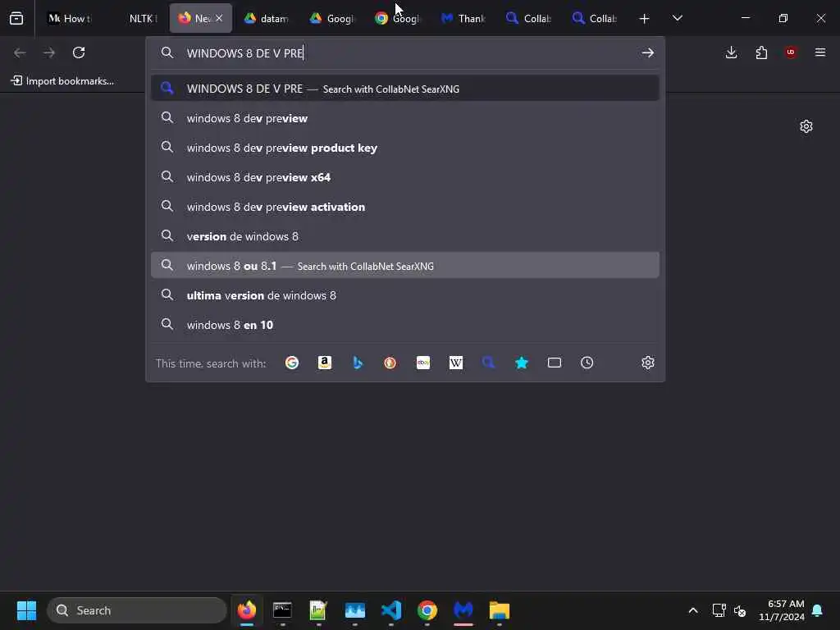Choose 'windows 8 dev preview x64' suggestion
This screenshot has height=630, width=840.
click(x=405, y=177)
